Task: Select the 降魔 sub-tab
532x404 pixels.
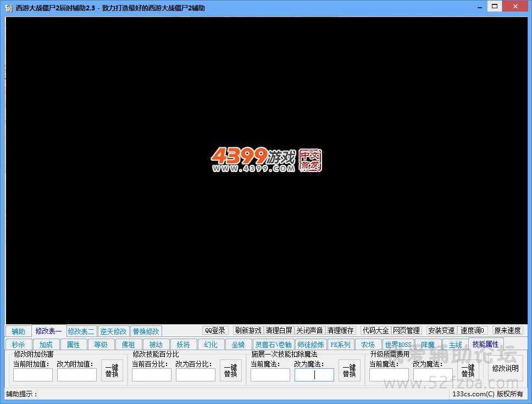Action: tap(428, 345)
